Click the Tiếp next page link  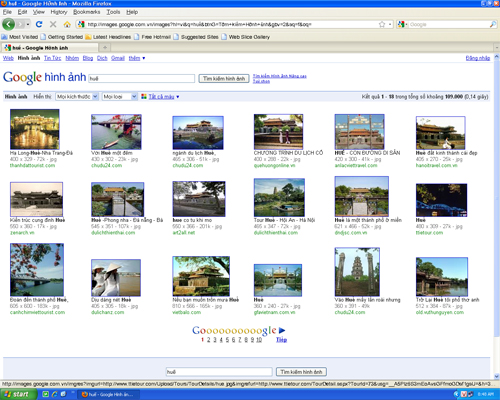[x=281, y=340]
